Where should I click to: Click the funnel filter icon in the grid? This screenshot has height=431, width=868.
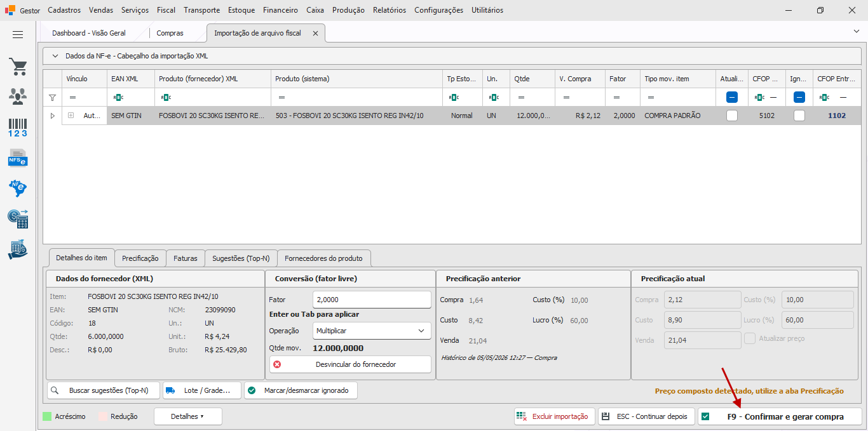pyautogui.click(x=53, y=97)
